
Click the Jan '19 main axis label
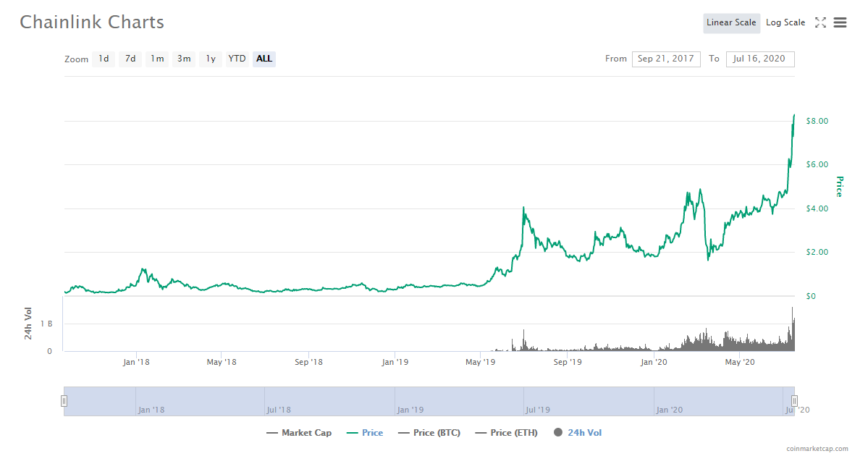click(x=395, y=362)
